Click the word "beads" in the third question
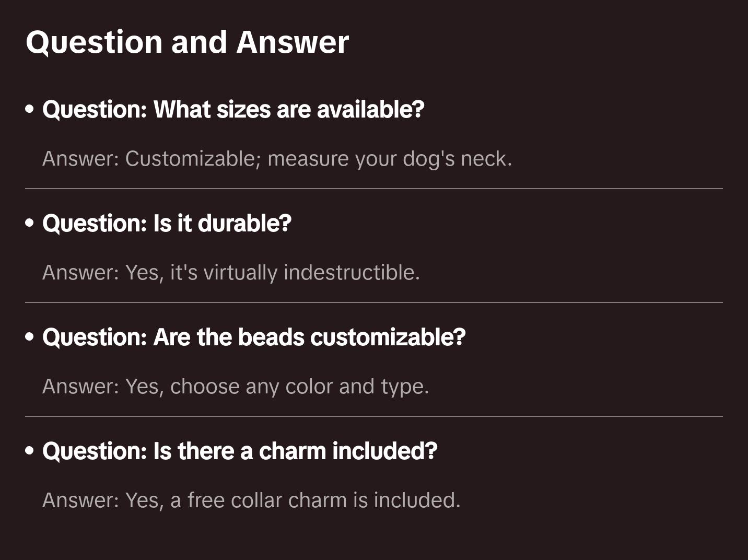 [x=271, y=337]
